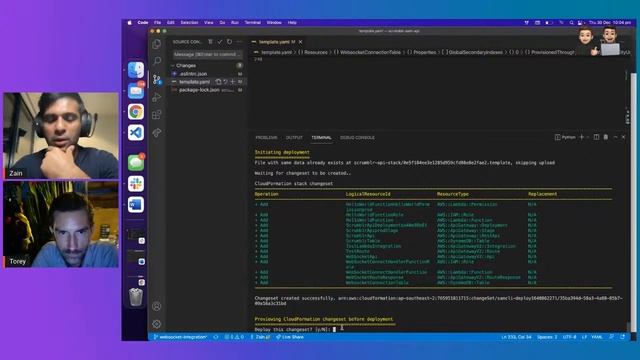Select the Source Control activity bar icon
The width and height of the screenshot is (640, 360).
click(157, 79)
